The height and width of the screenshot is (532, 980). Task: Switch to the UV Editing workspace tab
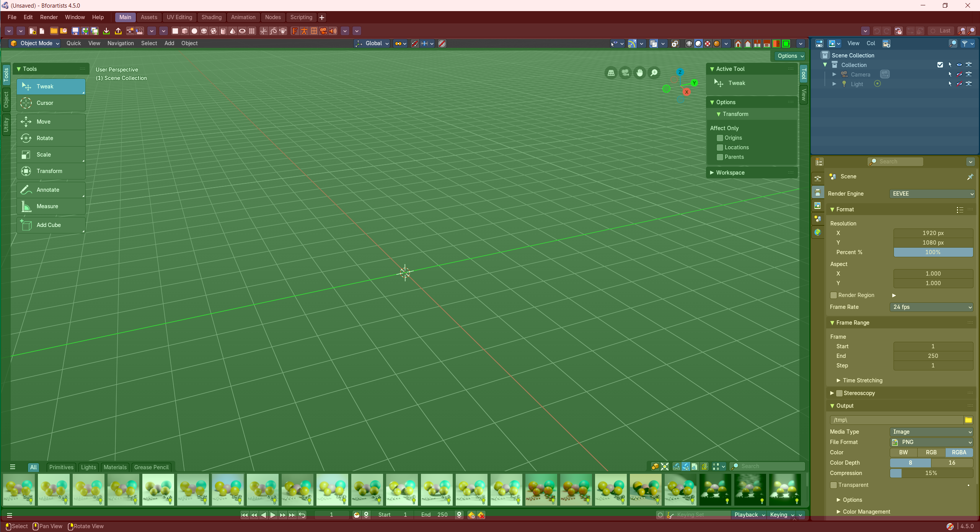179,17
